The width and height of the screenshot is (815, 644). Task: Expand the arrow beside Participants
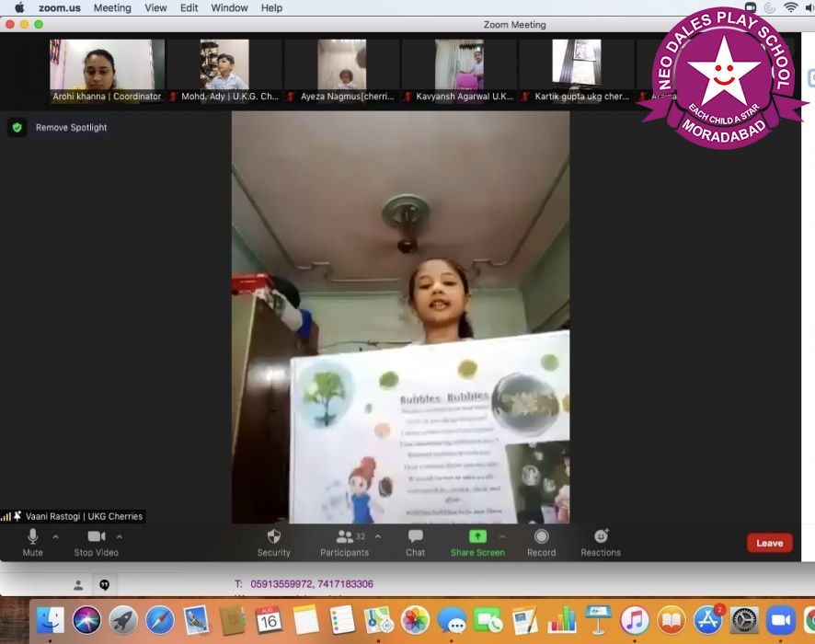(x=378, y=536)
